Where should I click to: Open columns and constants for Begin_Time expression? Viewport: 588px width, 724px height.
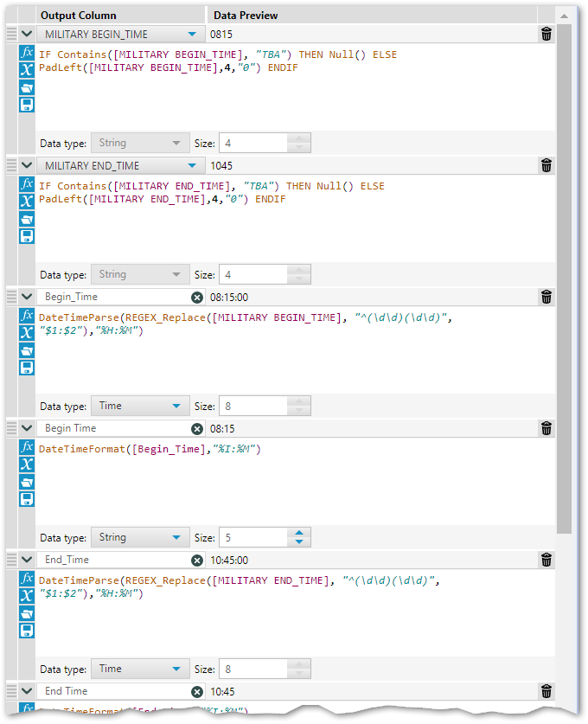coord(27,332)
